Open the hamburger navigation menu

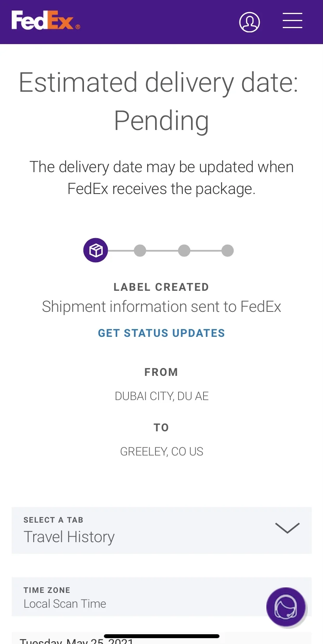click(293, 21)
